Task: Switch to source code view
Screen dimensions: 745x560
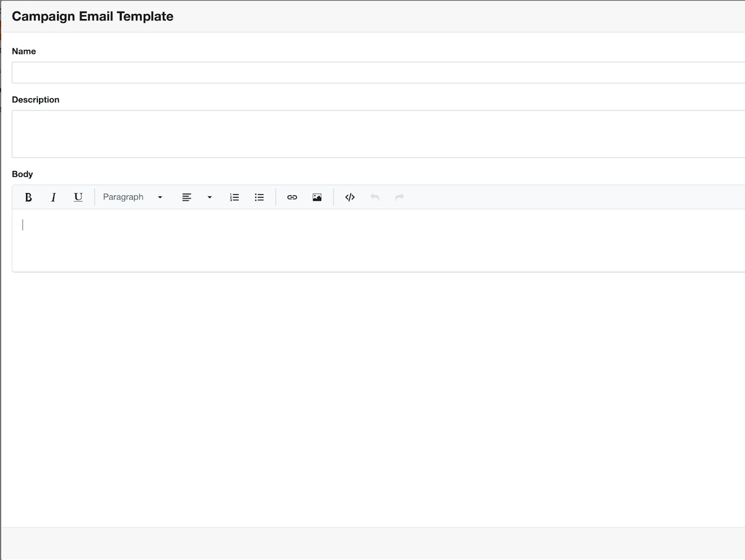Action: (x=350, y=197)
